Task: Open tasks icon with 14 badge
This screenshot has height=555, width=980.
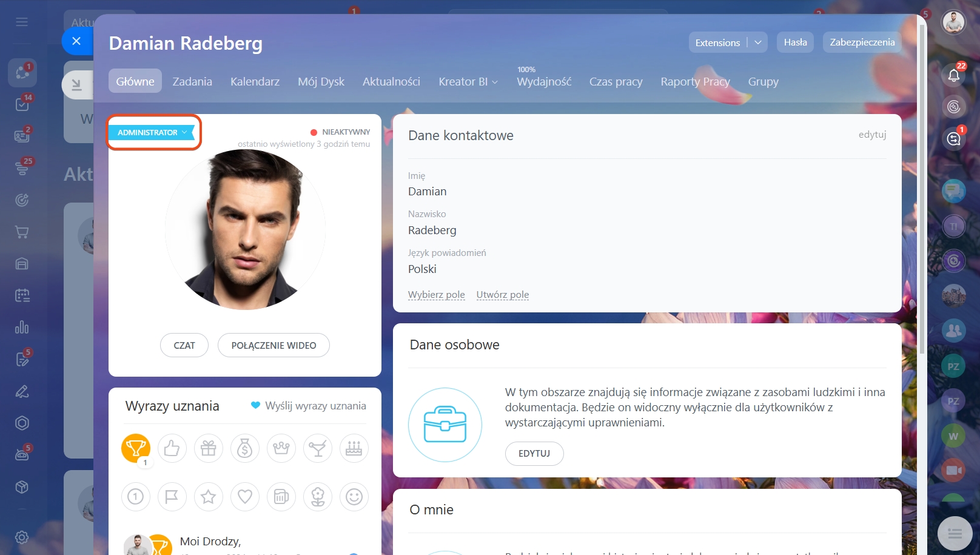Action: 22,104
